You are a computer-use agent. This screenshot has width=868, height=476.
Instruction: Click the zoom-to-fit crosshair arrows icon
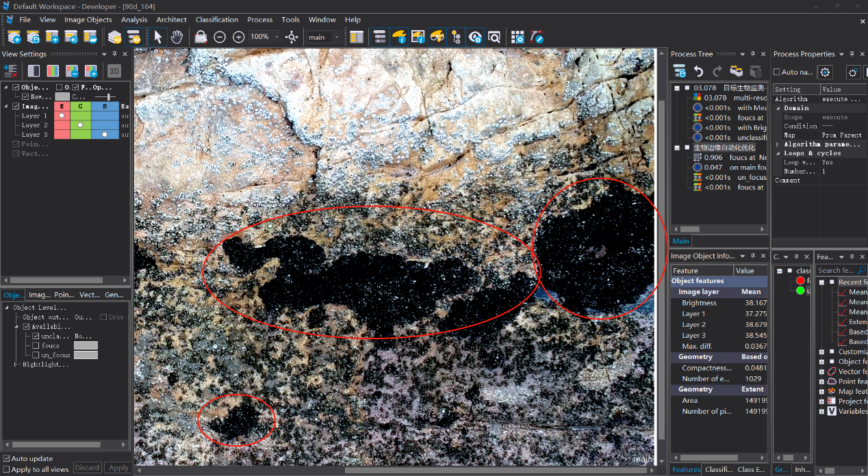(292, 37)
